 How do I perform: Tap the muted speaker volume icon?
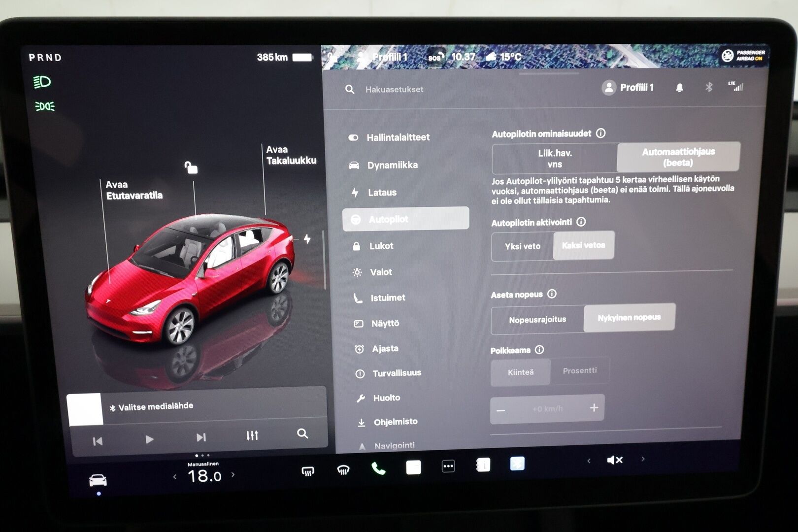(x=614, y=460)
